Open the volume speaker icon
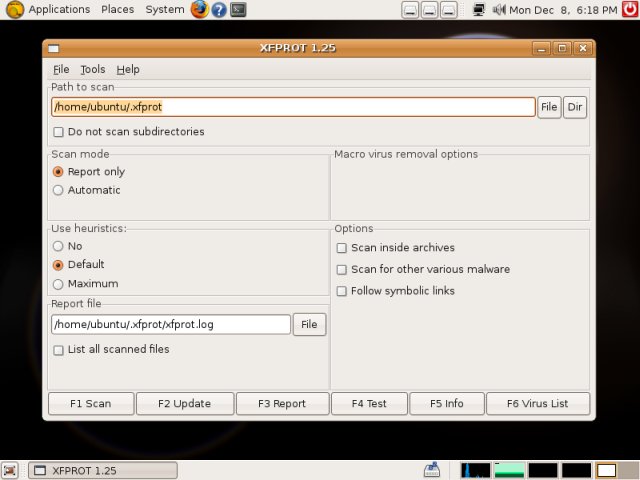The height and width of the screenshot is (480, 640). (498, 9)
